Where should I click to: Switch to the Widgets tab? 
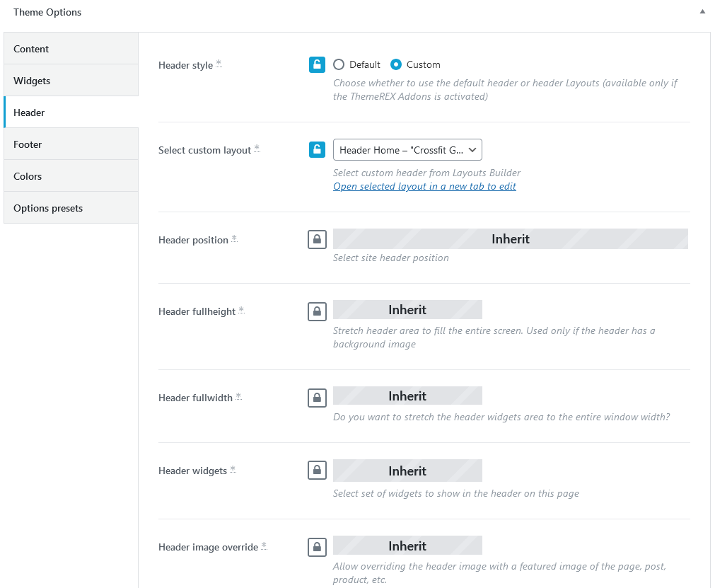[x=71, y=80]
